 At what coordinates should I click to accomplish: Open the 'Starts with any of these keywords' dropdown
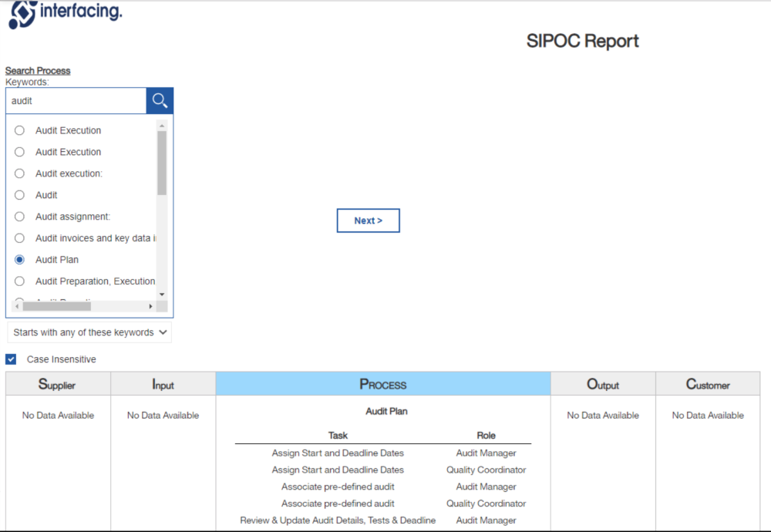[89, 332]
